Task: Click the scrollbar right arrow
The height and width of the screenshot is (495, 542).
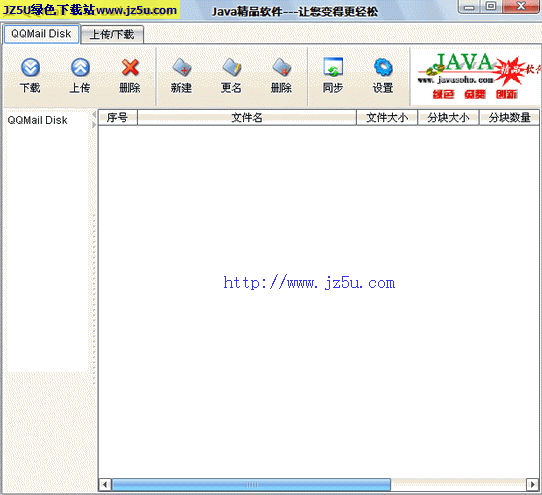Action: [x=532, y=485]
